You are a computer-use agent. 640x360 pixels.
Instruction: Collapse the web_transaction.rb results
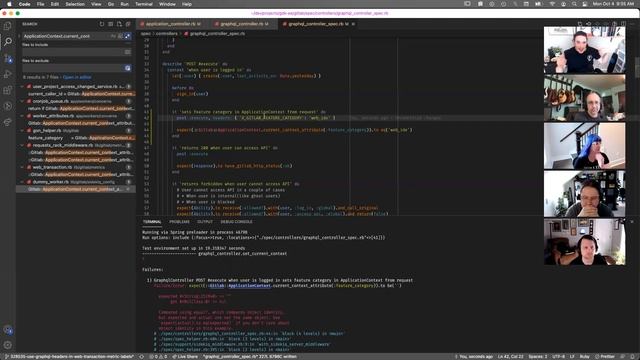click(22, 167)
